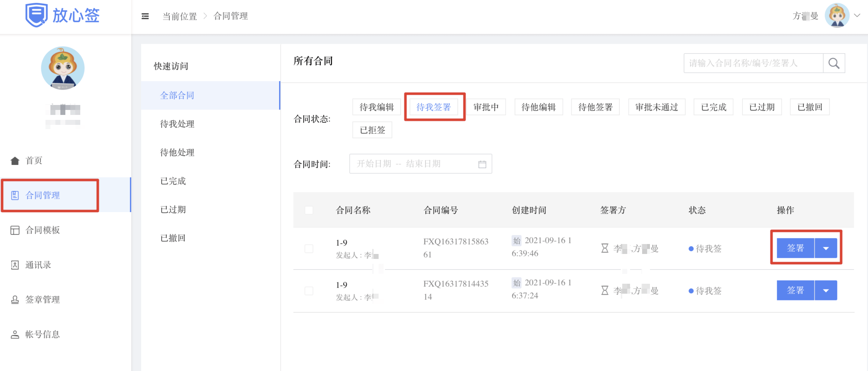This screenshot has width=868, height=371.
Task: Click the small user avatar in top bar
Action: tap(837, 15)
